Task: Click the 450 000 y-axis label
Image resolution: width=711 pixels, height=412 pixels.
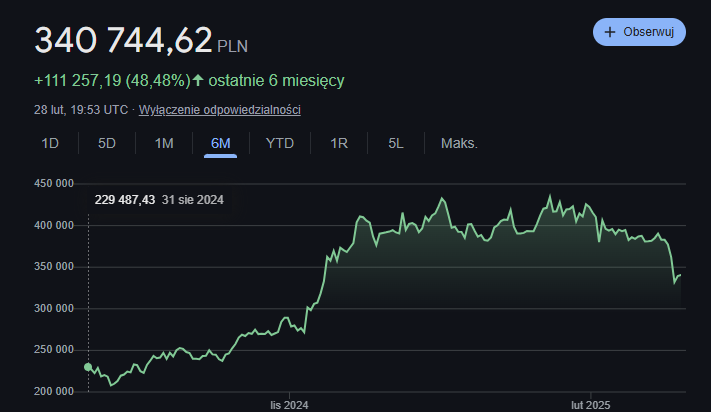Action: tap(54, 184)
